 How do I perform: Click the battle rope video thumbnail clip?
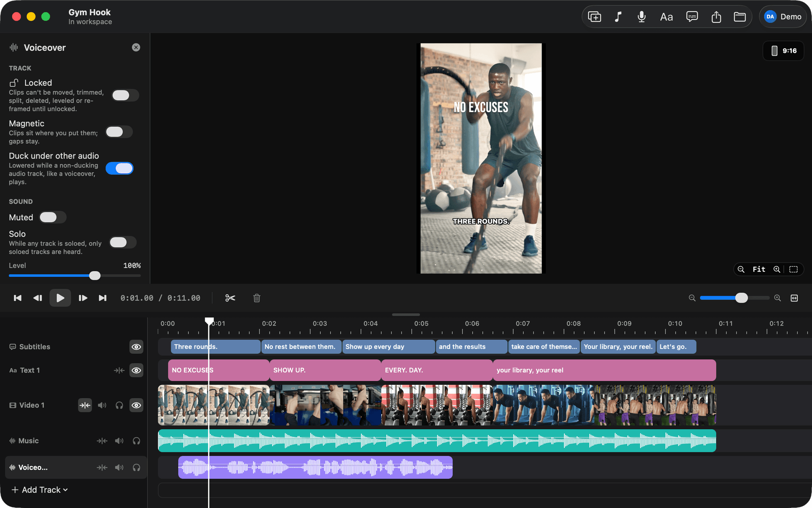[x=214, y=405]
